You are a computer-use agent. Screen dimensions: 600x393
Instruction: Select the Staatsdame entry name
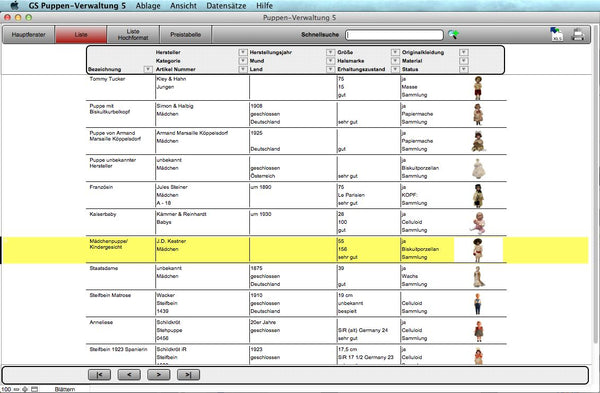point(103,268)
